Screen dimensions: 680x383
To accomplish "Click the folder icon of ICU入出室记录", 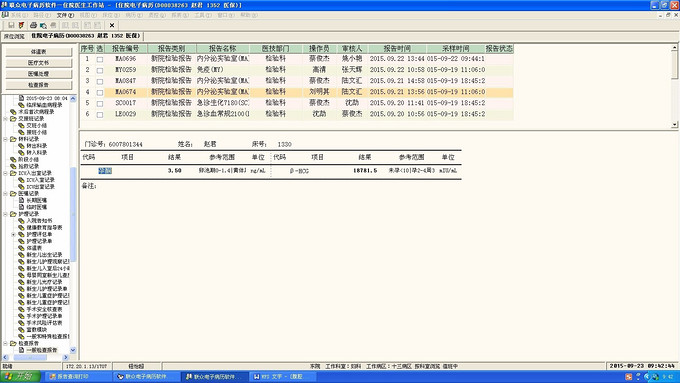I will (x=13, y=173).
